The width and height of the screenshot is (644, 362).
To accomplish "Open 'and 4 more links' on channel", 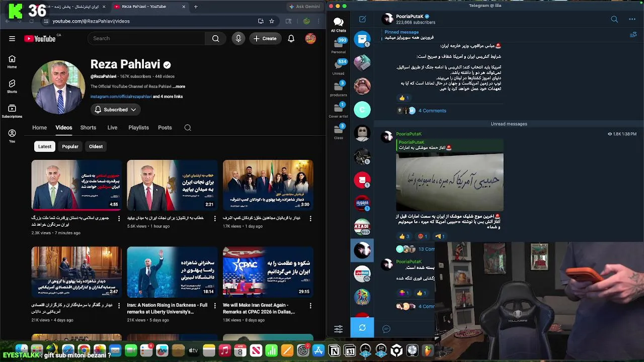I will coord(168,97).
